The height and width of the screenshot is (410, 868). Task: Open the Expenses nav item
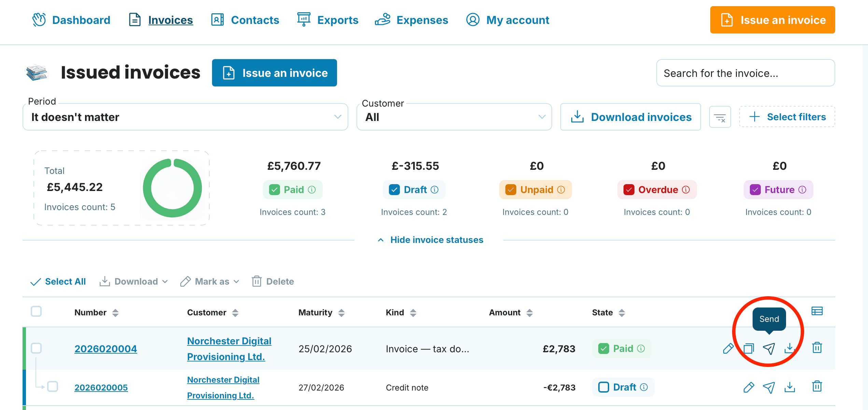(x=411, y=20)
